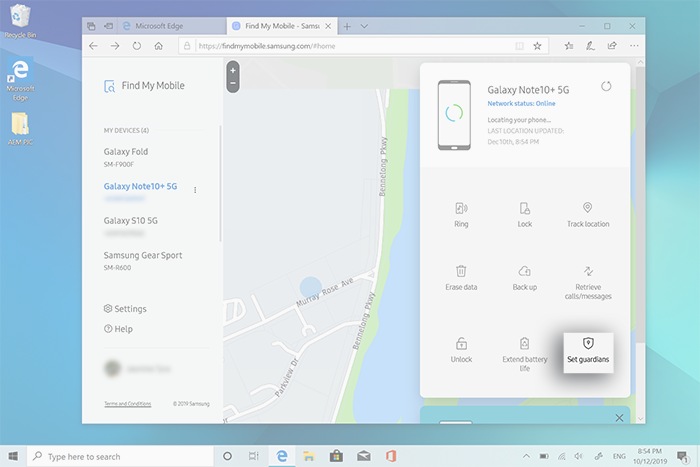Open Mail app from taskbar
Viewport: 700px width, 467px height.
(x=364, y=456)
